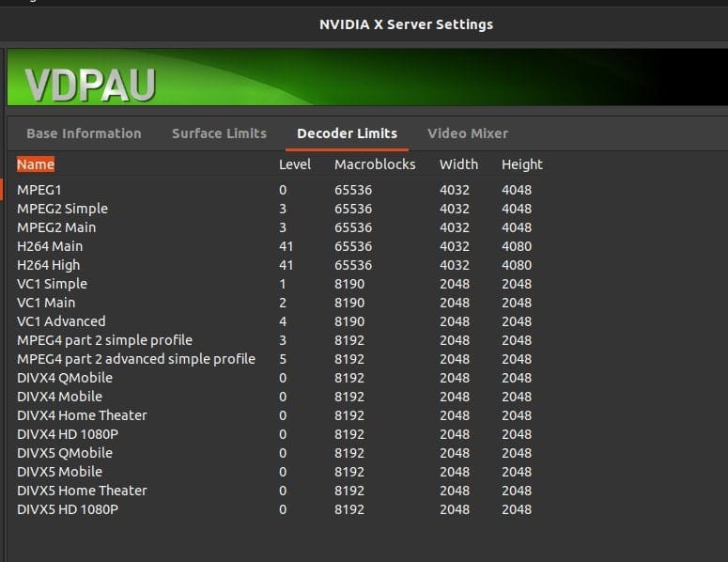Select the MPEG1 row name
Screen dimensions: 728x562
click(x=39, y=190)
